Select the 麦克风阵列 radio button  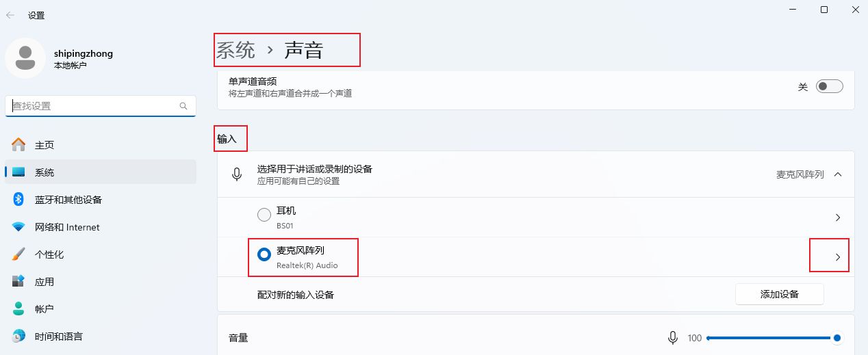[x=264, y=254]
